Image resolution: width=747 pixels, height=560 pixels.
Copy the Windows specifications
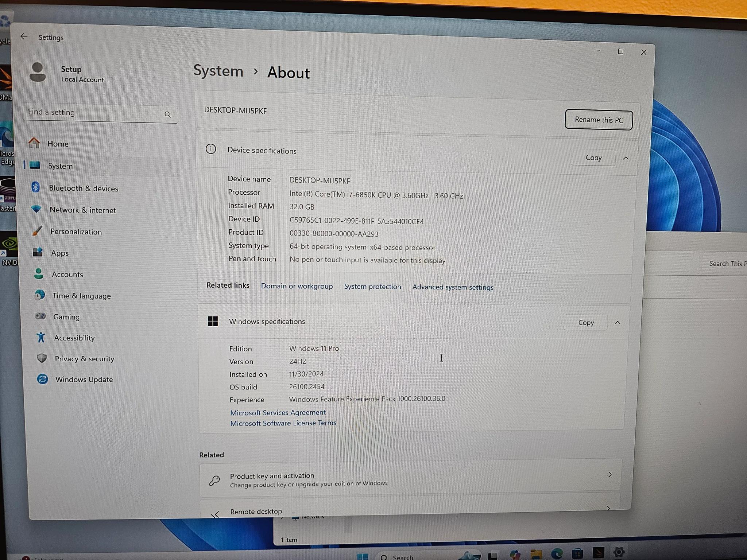pyautogui.click(x=586, y=323)
